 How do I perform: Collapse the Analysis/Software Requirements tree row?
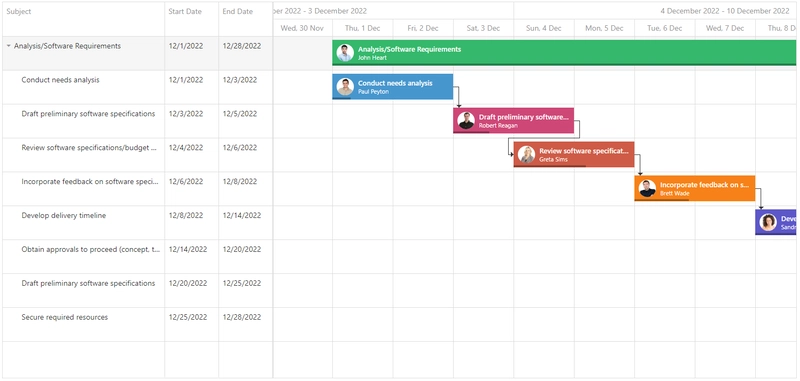(x=9, y=46)
